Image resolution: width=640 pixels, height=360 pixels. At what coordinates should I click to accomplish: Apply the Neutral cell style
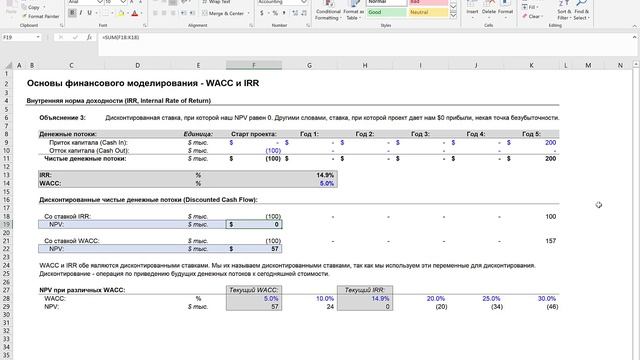tap(428, 12)
